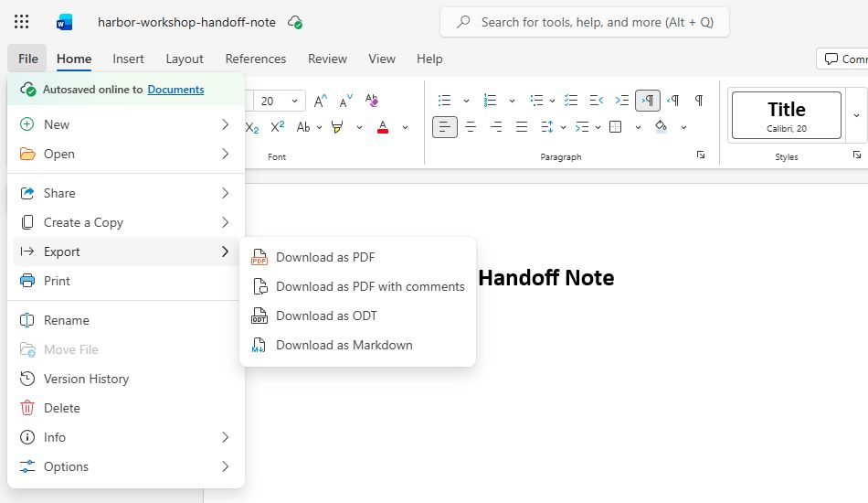
Task: Select Delete in the File menu
Action: click(x=126, y=408)
